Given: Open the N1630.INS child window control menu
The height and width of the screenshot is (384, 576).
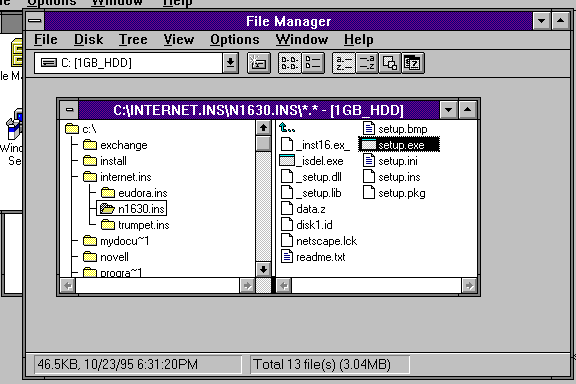Looking at the screenshot, I should pyautogui.click(x=69, y=110).
